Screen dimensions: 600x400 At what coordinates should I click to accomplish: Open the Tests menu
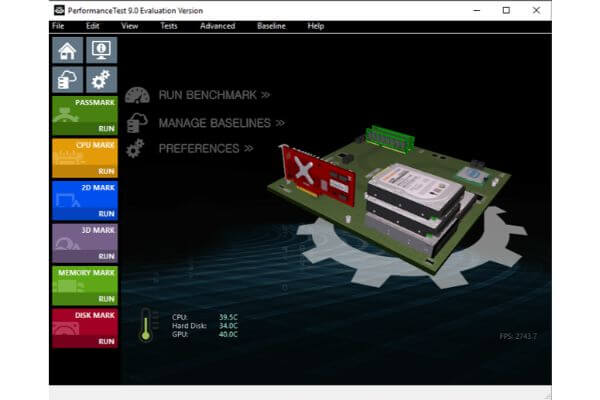click(x=169, y=26)
